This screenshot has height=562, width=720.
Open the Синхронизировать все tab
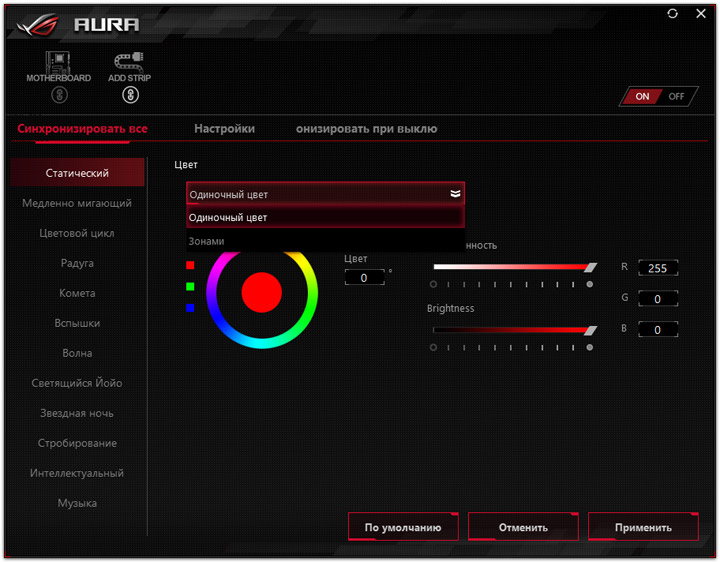[82, 129]
